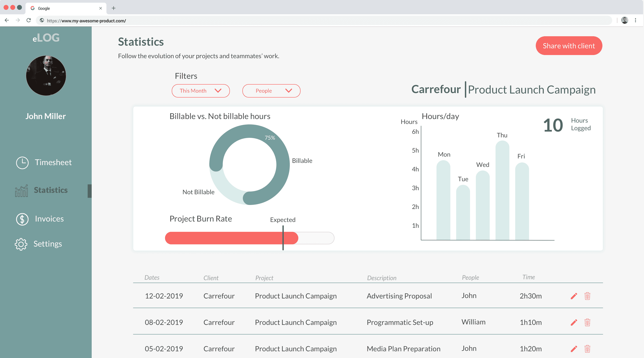Viewport: 644px width, 358px height.
Task: Open the People filter dropdown
Action: click(x=271, y=91)
